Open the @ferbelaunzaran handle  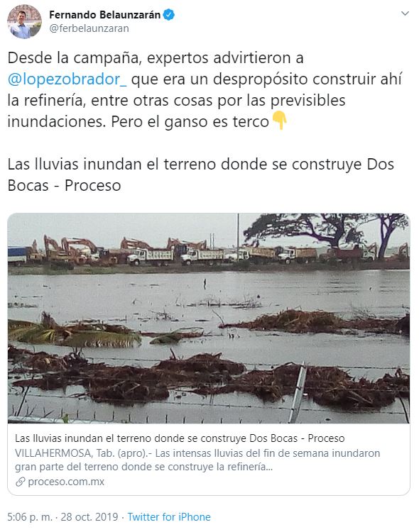click(x=89, y=28)
